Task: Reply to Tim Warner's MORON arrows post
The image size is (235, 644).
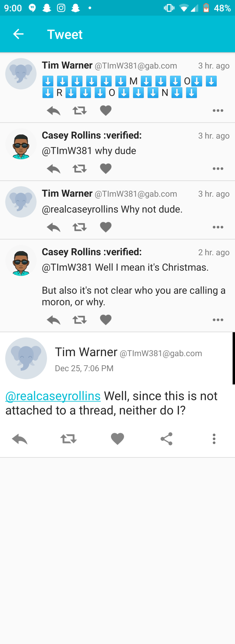Action: [54, 111]
